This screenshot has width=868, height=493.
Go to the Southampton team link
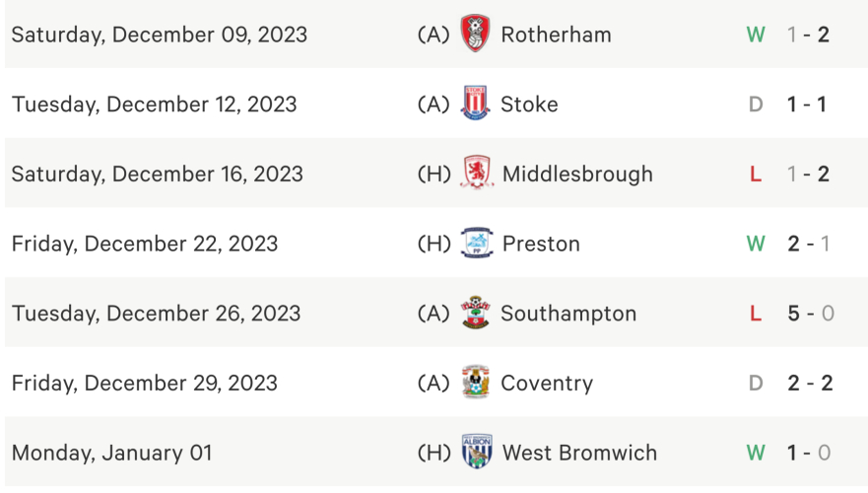(568, 314)
